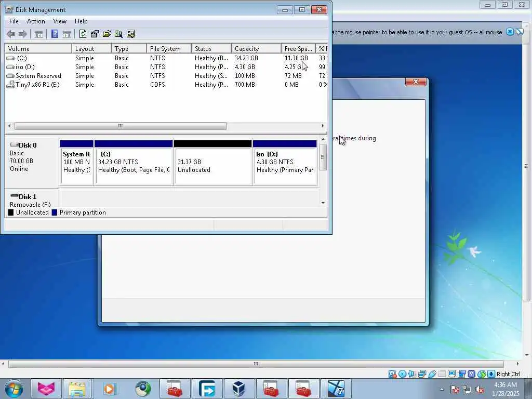Click the network icon in VirtualBox status bar
The image size is (532, 399).
click(422, 374)
